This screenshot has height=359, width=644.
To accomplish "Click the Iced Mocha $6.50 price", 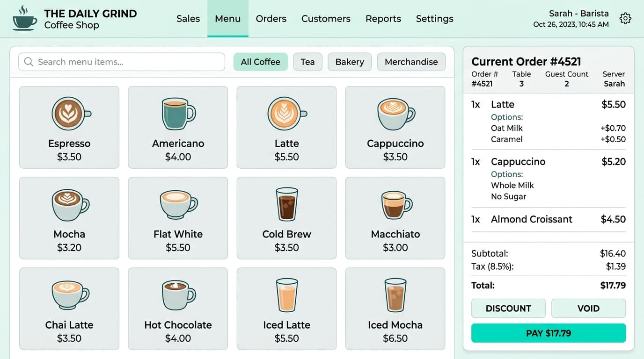I will 395,338.
